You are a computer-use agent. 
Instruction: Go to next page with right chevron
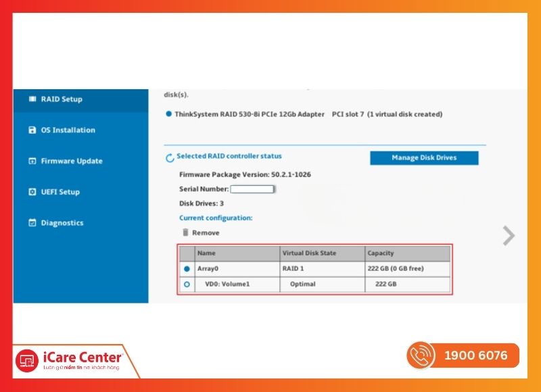[509, 236]
